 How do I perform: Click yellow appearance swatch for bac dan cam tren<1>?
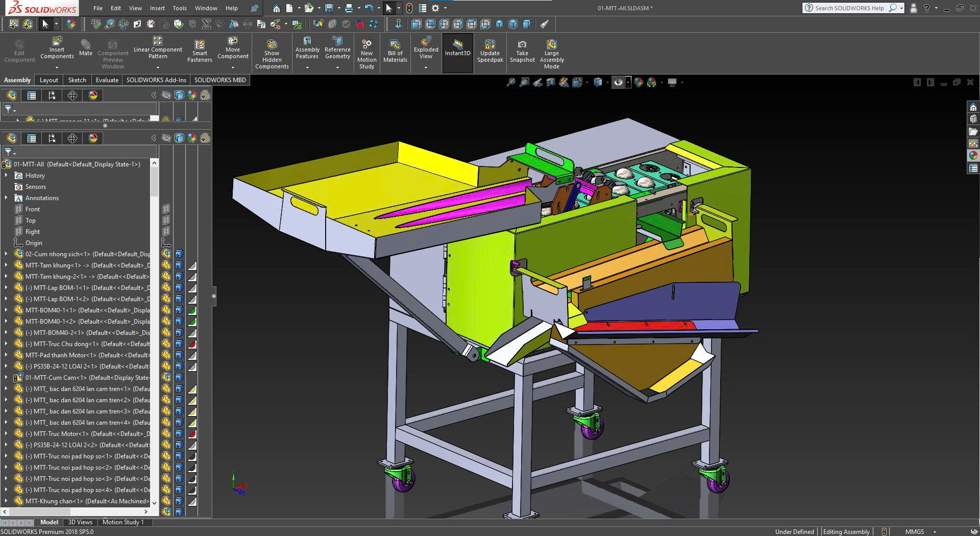[192, 389]
